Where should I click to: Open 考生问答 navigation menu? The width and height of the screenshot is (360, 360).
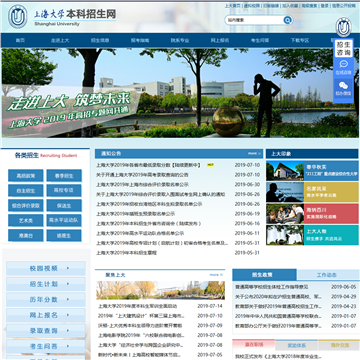tap(260, 40)
